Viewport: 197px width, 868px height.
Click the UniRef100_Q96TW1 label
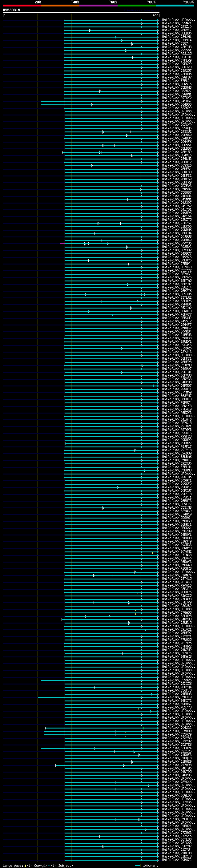(x=176, y=372)
